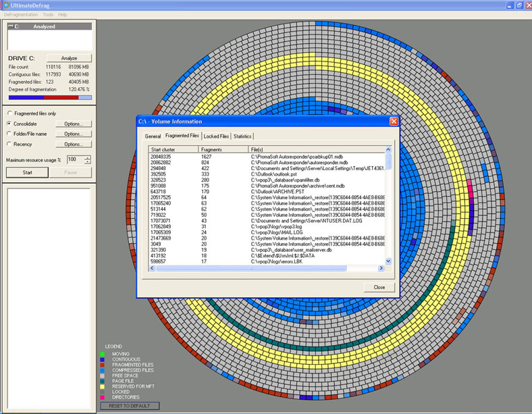Click the Page File teal legend swatch
Image resolution: width=532 pixels, height=414 pixels.
[x=102, y=381]
